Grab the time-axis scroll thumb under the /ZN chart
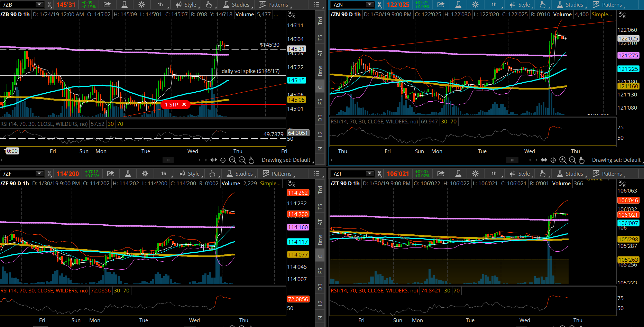 coord(512,160)
